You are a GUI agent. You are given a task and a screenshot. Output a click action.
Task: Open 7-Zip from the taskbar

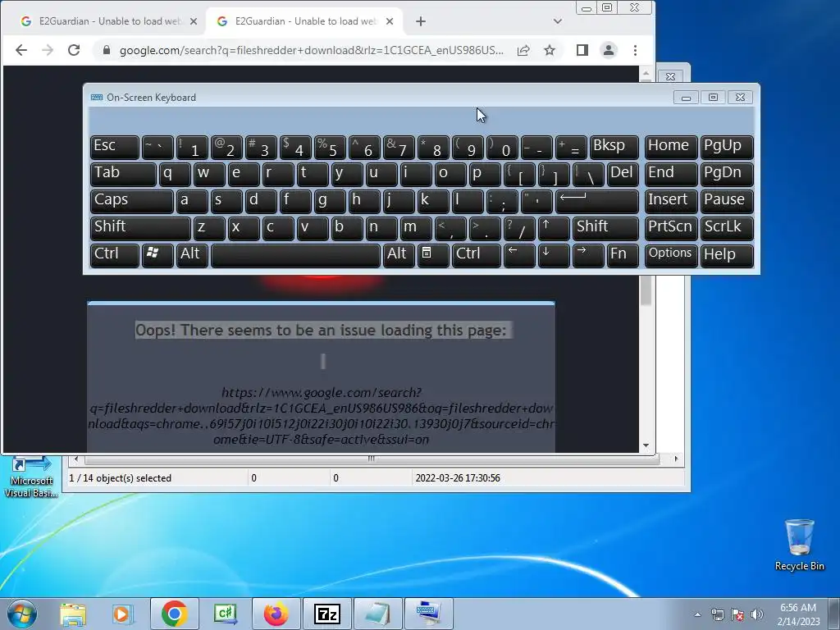point(327,614)
